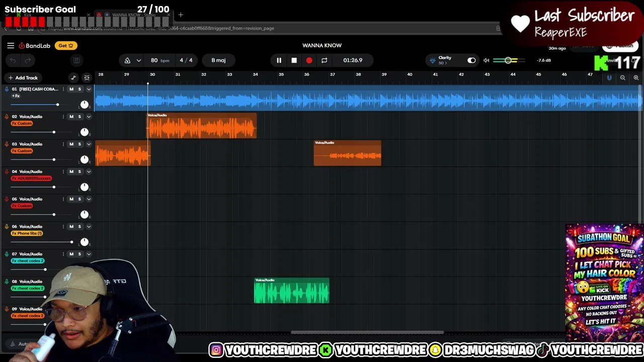This screenshot has height=362, width=644.
Task: Open Fx ADLIBBSSS preset on track 04
Action: coord(31,178)
